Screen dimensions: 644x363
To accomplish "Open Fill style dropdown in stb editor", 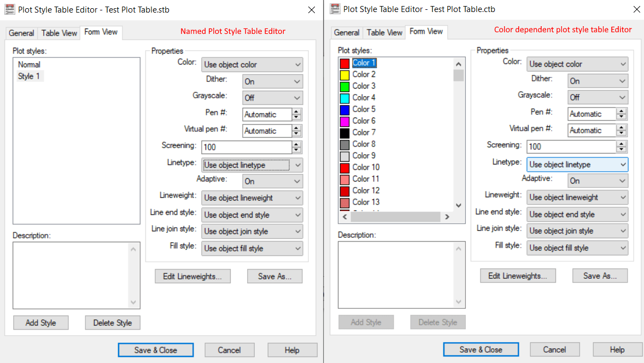I will [252, 248].
